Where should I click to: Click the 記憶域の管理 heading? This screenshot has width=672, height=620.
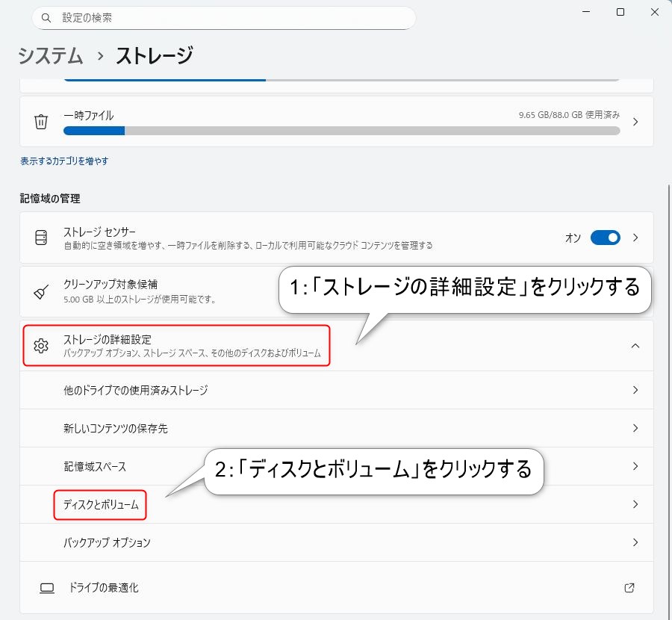(50, 199)
